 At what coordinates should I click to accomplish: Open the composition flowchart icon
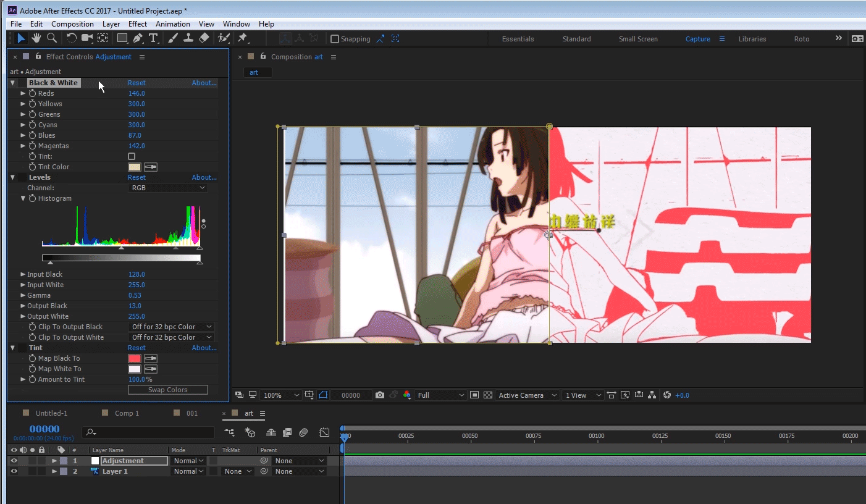pos(652,395)
